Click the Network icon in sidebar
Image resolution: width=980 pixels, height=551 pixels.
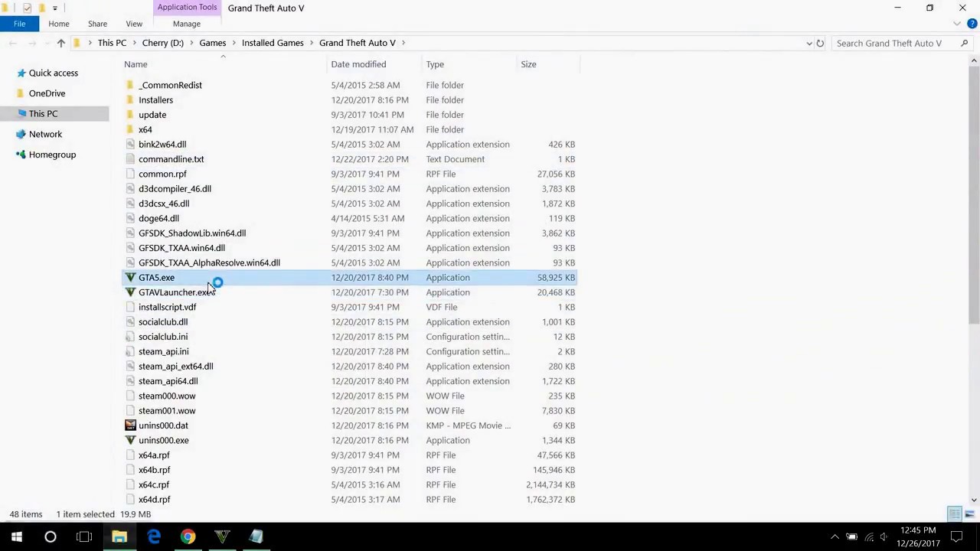pyautogui.click(x=21, y=134)
